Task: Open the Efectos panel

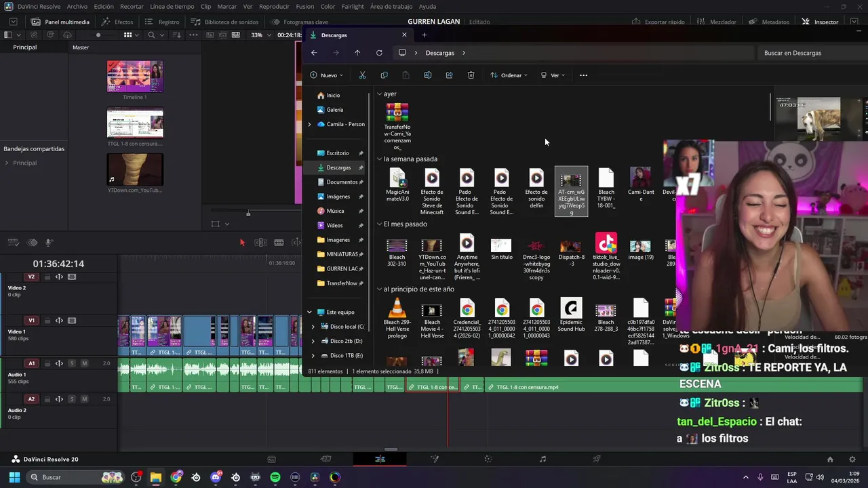Action: coord(117,22)
